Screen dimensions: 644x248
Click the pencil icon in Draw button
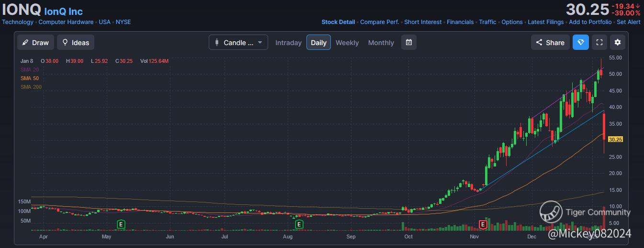[26, 42]
